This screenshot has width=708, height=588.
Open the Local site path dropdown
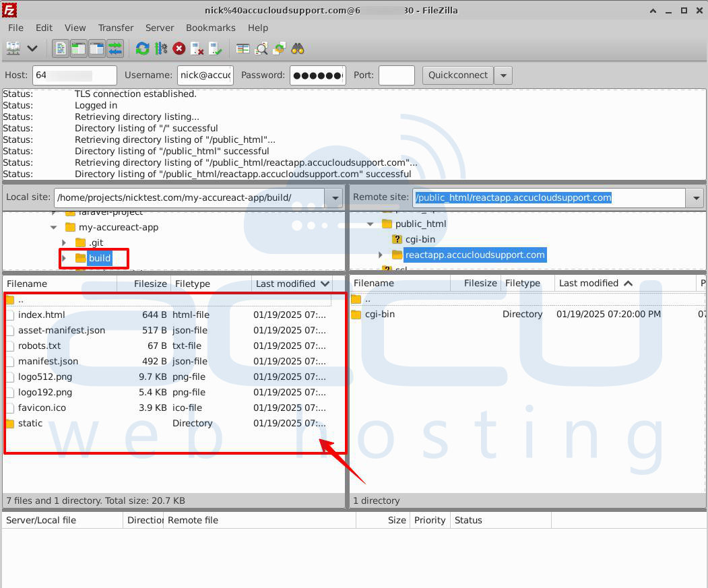(335, 198)
